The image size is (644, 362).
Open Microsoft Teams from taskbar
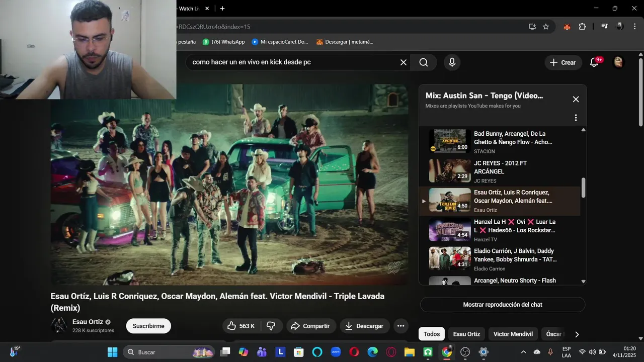click(x=262, y=352)
